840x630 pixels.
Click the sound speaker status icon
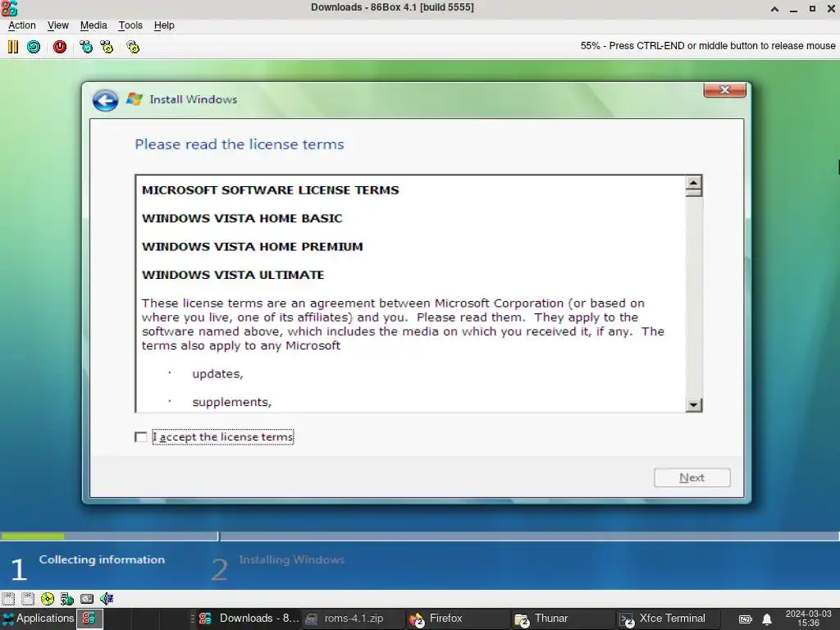106,598
